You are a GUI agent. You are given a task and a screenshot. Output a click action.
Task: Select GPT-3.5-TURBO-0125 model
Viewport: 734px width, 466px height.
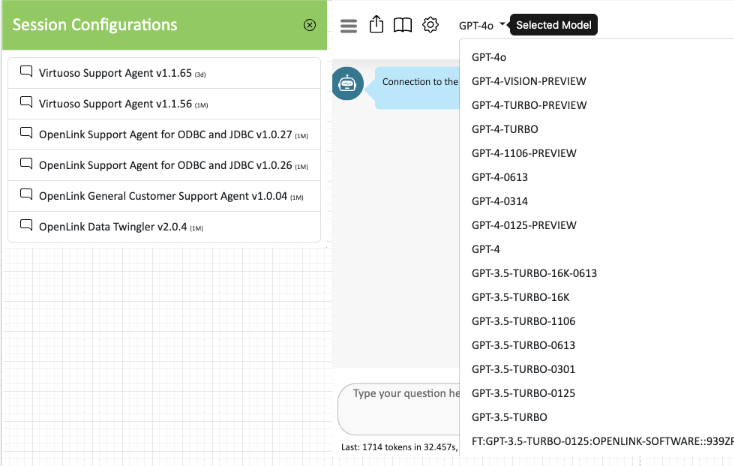click(523, 393)
